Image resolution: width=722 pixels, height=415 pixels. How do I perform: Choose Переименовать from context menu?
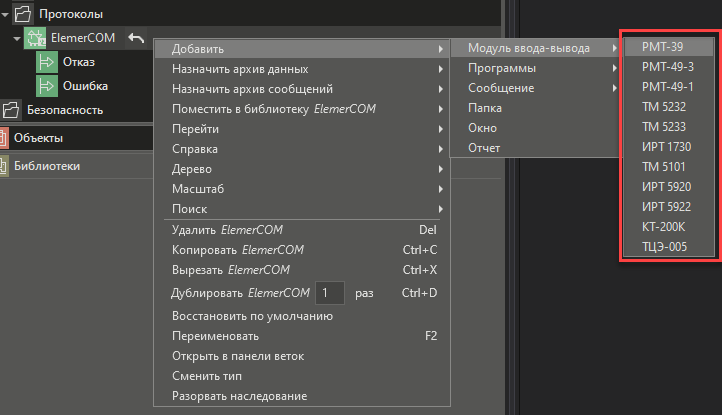point(209,336)
